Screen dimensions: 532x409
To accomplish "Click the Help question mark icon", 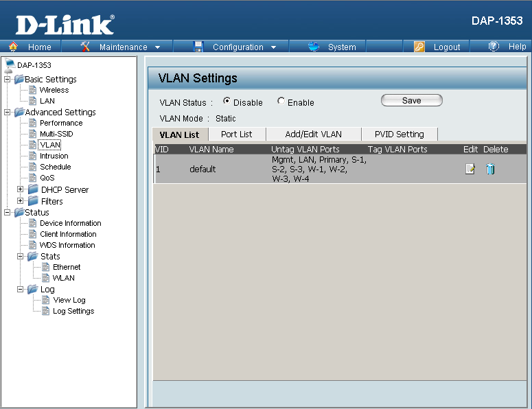I will pos(494,46).
